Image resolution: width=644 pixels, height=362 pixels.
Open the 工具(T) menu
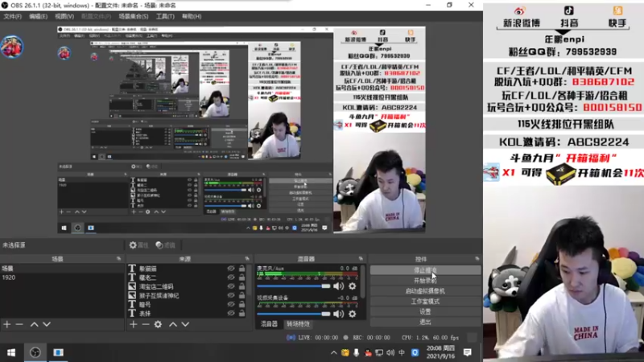pyautogui.click(x=165, y=16)
